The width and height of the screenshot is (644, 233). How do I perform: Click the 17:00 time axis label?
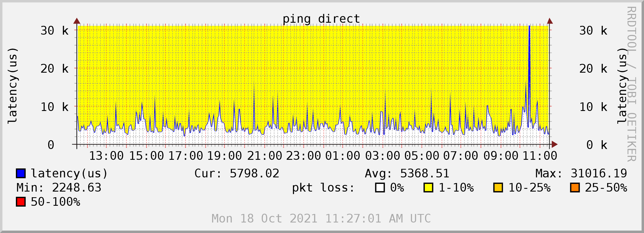click(185, 156)
